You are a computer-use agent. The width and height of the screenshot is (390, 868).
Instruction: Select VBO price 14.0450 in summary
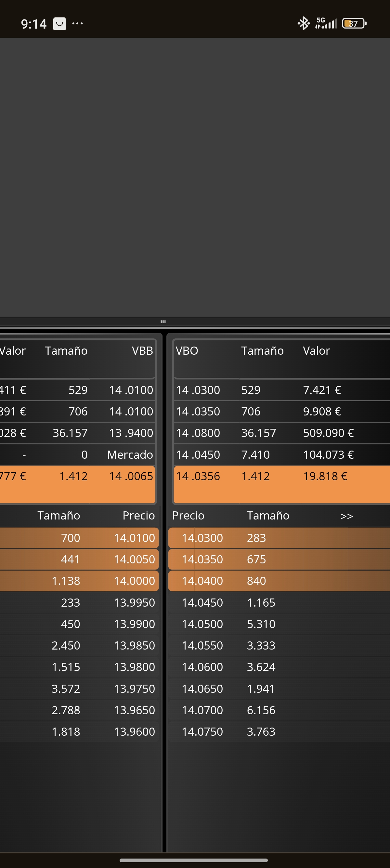click(198, 454)
